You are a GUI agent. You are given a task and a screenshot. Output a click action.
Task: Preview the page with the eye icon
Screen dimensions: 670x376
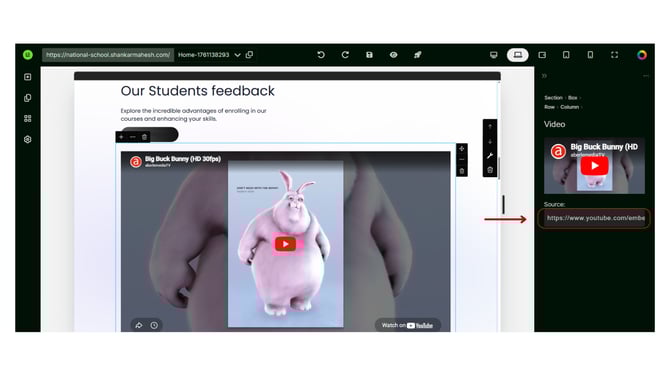point(394,55)
